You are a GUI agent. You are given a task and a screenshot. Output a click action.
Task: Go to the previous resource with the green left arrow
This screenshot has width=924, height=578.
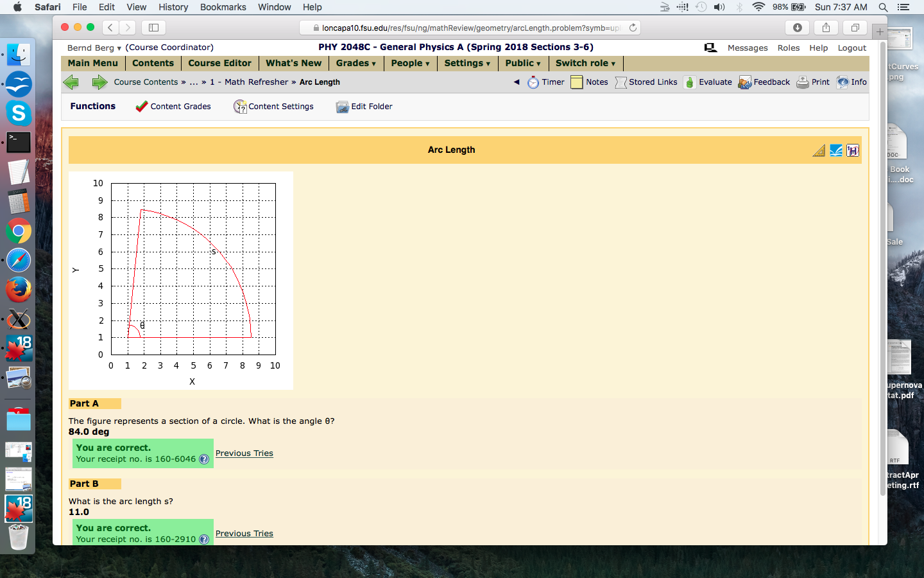(x=71, y=82)
